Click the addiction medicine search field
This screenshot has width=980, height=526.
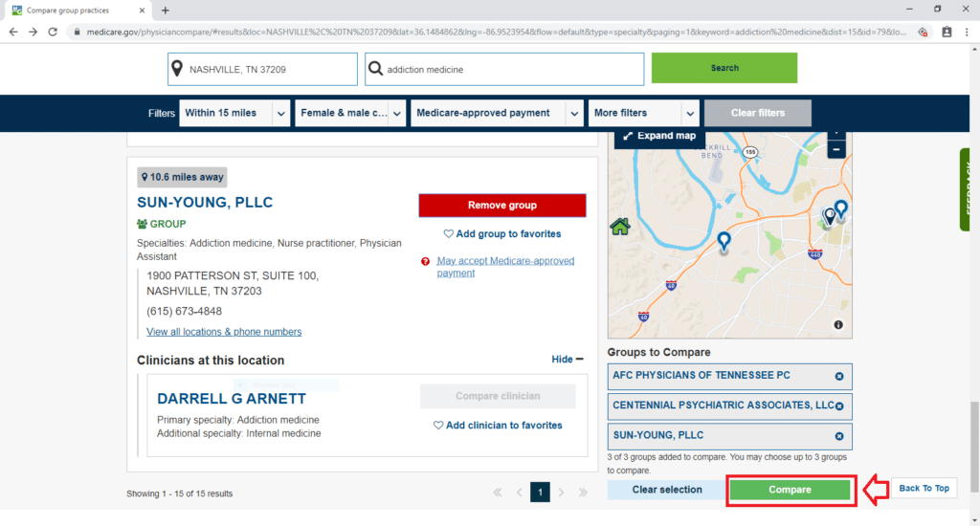[504, 69]
